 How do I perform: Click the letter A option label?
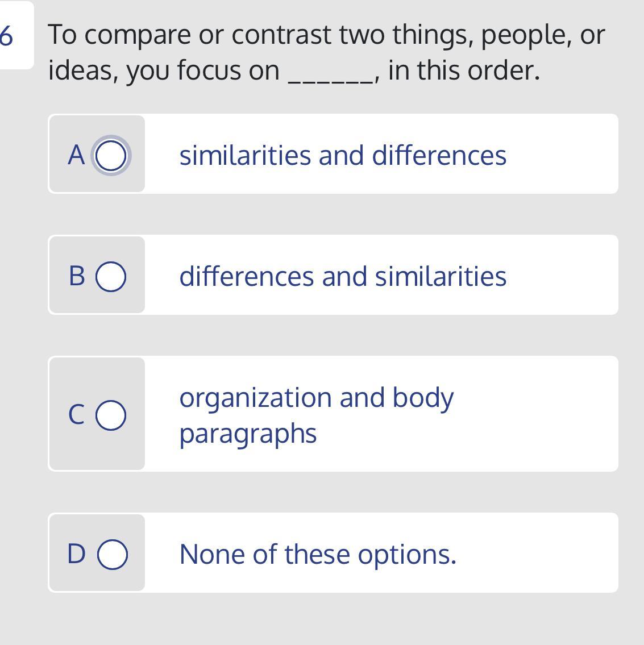(76, 155)
